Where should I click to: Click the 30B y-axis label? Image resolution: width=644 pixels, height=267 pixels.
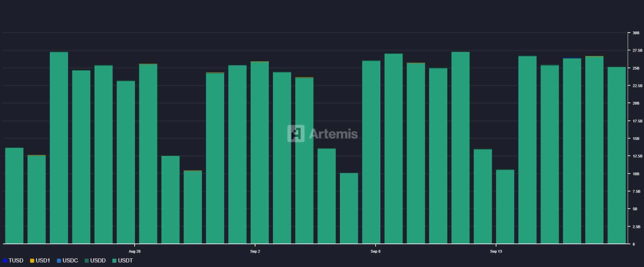pyautogui.click(x=636, y=33)
